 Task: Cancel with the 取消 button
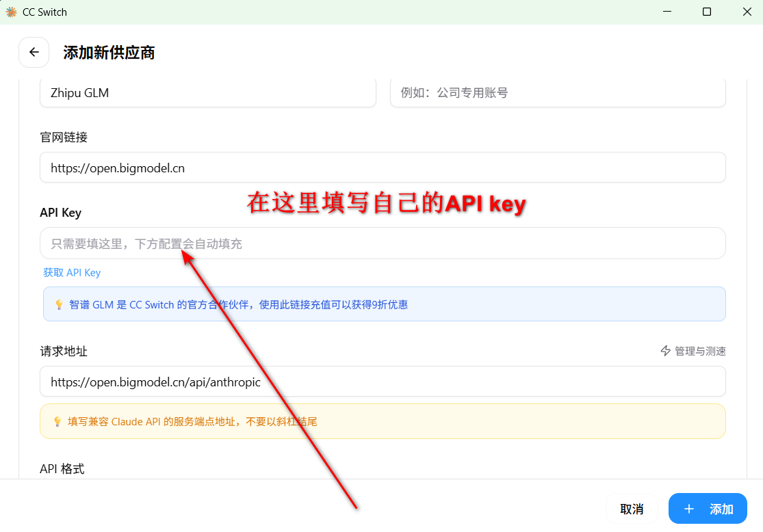632,509
